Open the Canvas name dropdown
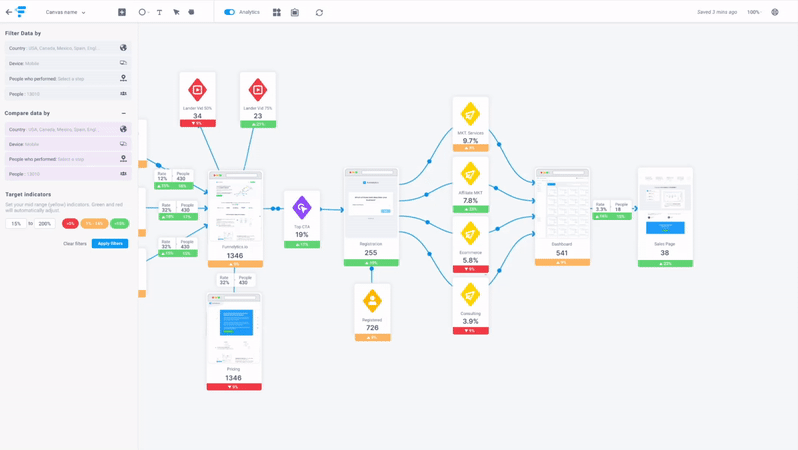Image resolution: width=798 pixels, height=450 pixels. pos(65,12)
